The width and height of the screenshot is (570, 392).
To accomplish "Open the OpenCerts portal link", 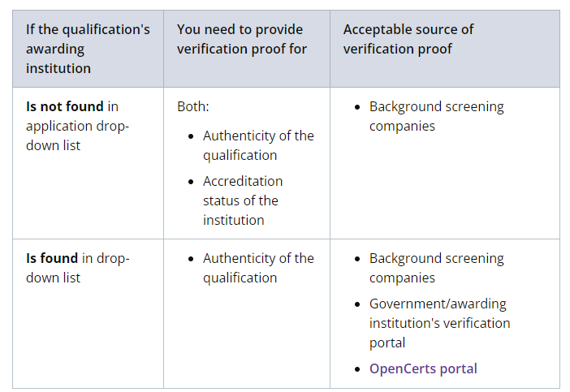I will [x=423, y=368].
